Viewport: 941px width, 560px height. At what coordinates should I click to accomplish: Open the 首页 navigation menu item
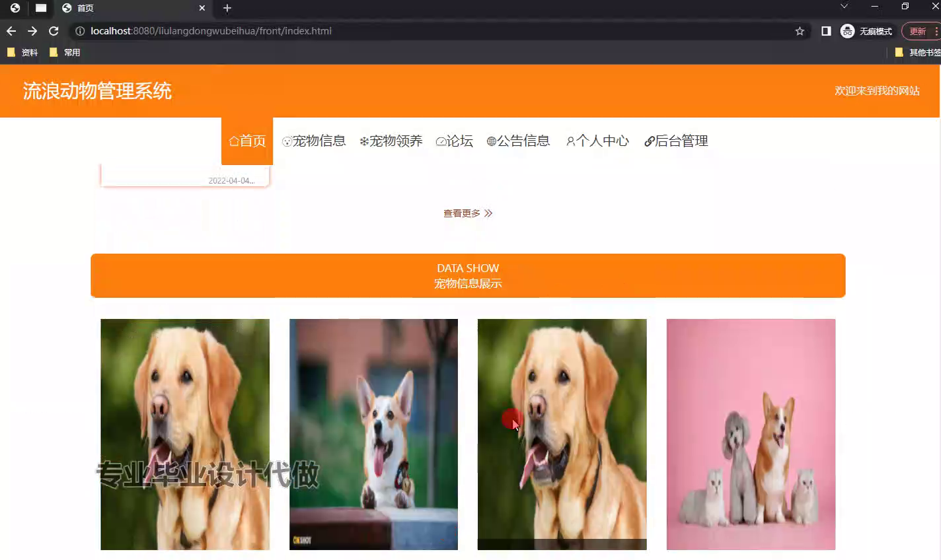(x=247, y=141)
